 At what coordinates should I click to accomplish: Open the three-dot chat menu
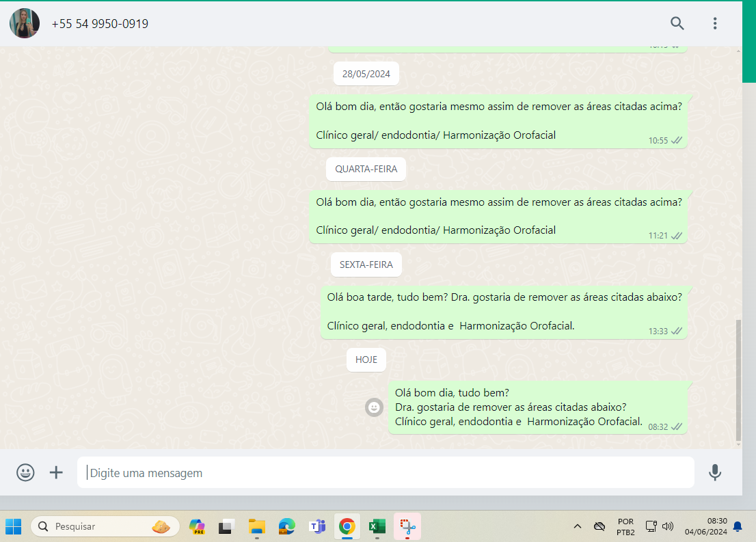pos(715,24)
